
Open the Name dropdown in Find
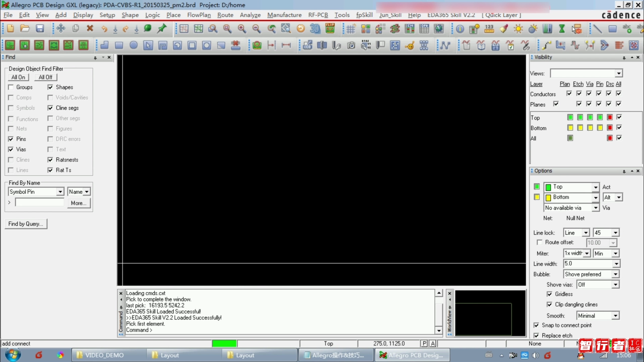point(87,191)
